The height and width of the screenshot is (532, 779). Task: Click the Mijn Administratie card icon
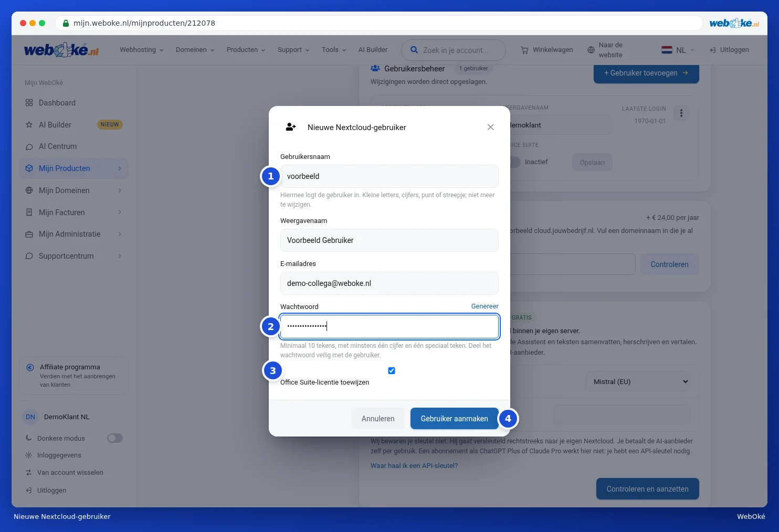pos(29,234)
